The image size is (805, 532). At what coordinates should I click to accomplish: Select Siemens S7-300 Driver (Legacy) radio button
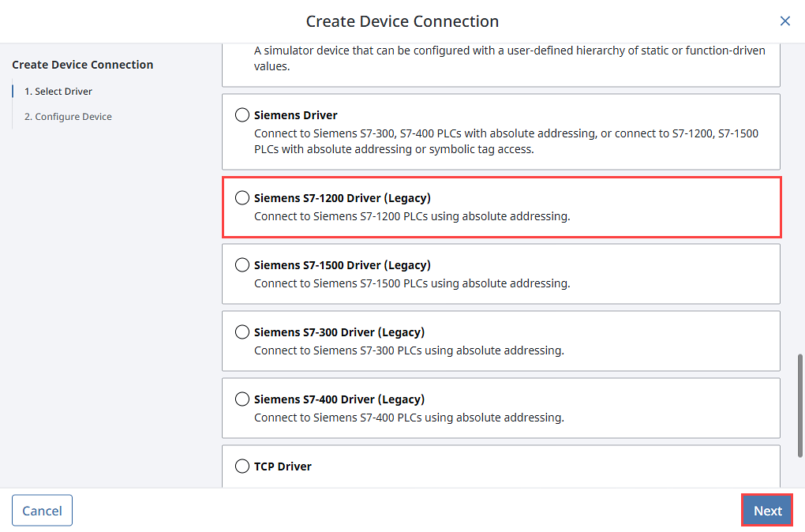click(x=242, y=332)
